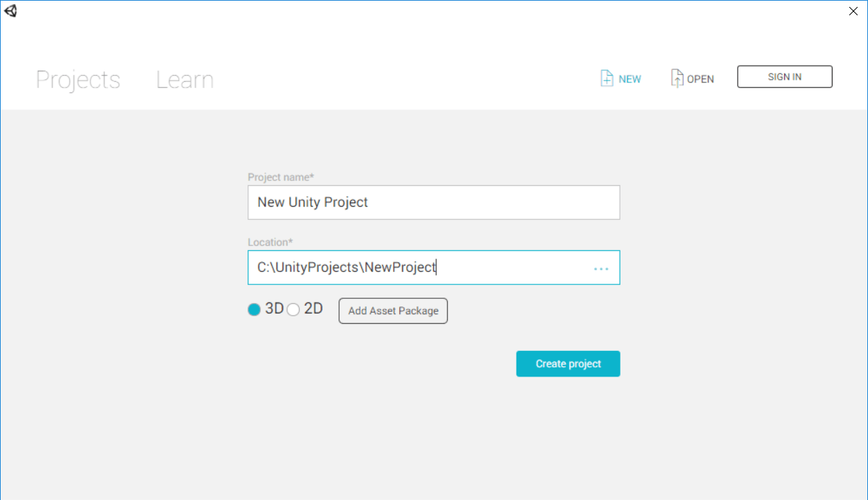The width and height of the screenshot is (868, 500).
Task: Switch project to 2D mode
Action: pos(293,309)
